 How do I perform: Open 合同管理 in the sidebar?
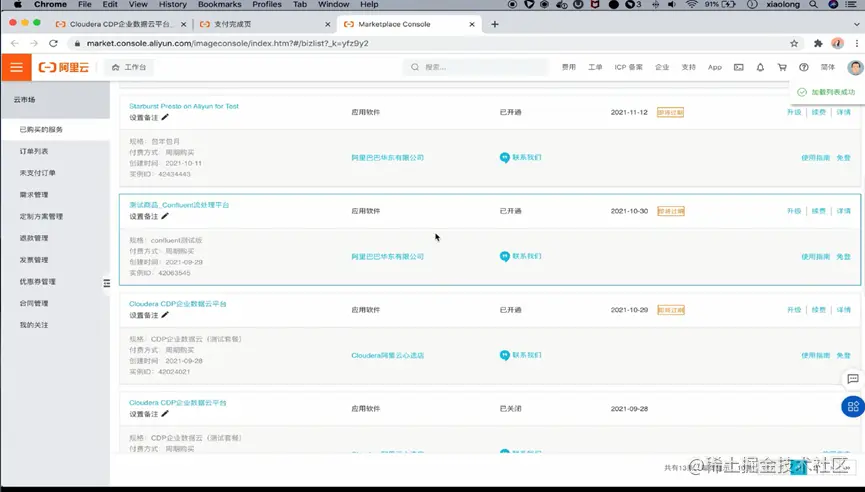pos(34,303)
